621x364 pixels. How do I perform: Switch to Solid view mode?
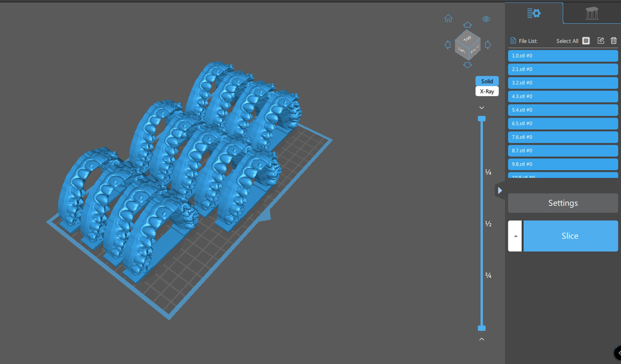tap(487, 81)
